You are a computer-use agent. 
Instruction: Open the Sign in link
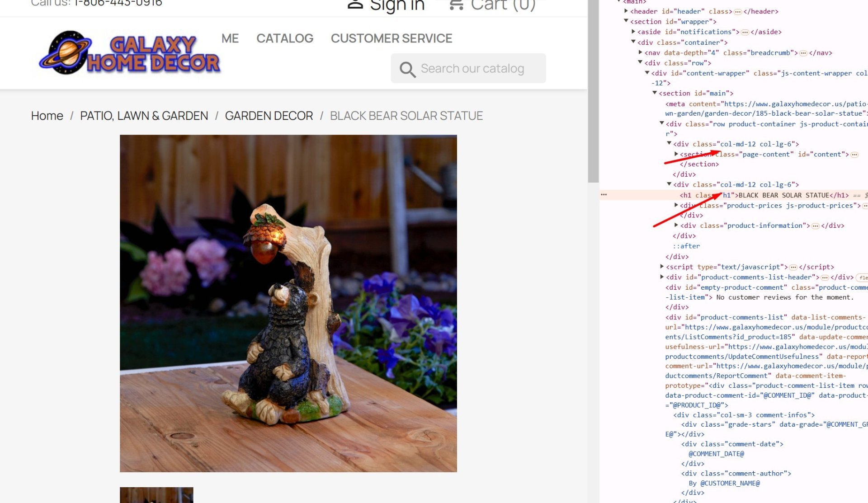tap(397, 5)
